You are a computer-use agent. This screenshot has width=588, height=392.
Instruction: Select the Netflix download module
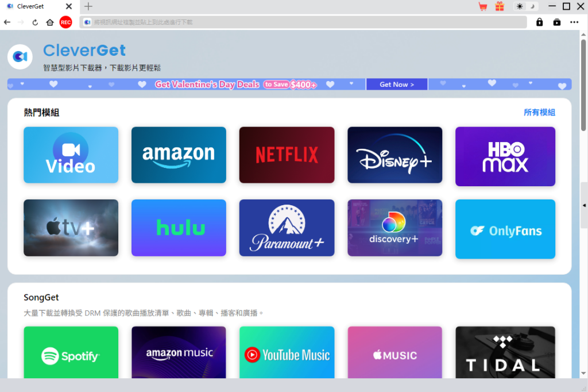(287, 155)
